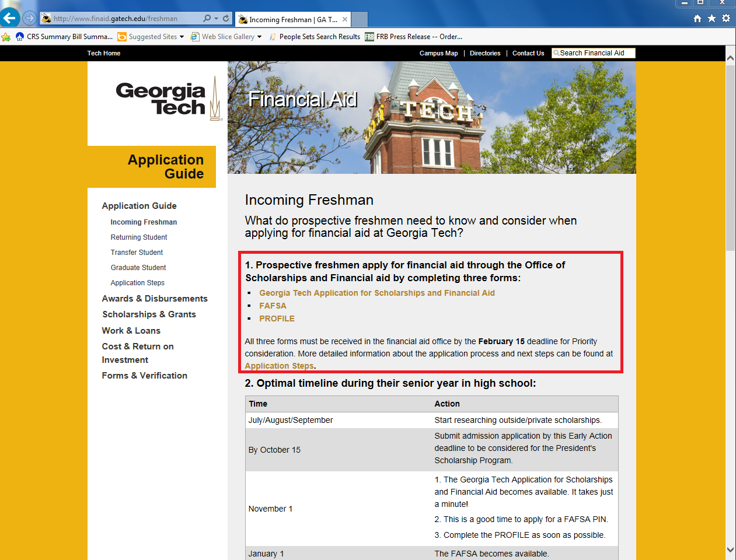Open a new blank browser tab

click(x=360, y=19)
